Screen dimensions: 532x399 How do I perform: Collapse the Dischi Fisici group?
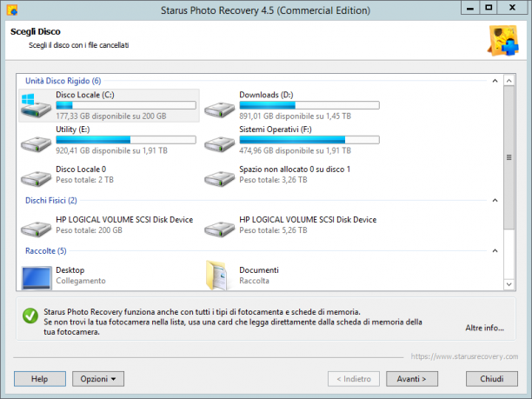(495, 200)
